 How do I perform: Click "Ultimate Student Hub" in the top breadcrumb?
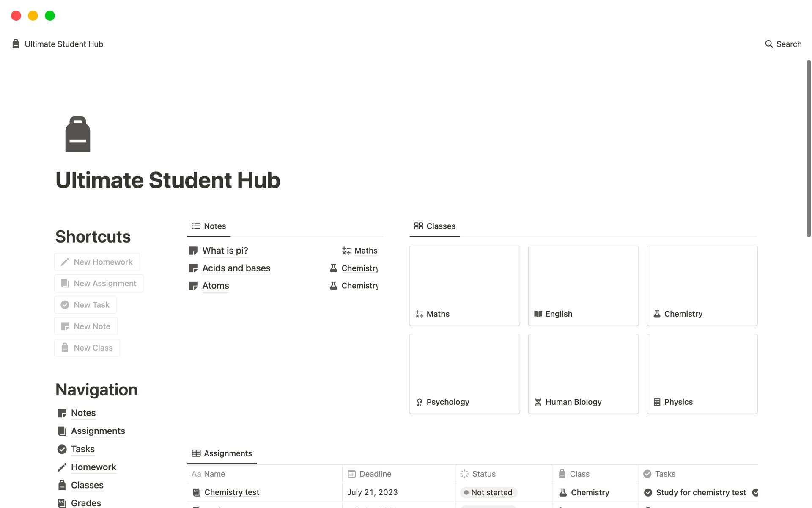point(63,44)
